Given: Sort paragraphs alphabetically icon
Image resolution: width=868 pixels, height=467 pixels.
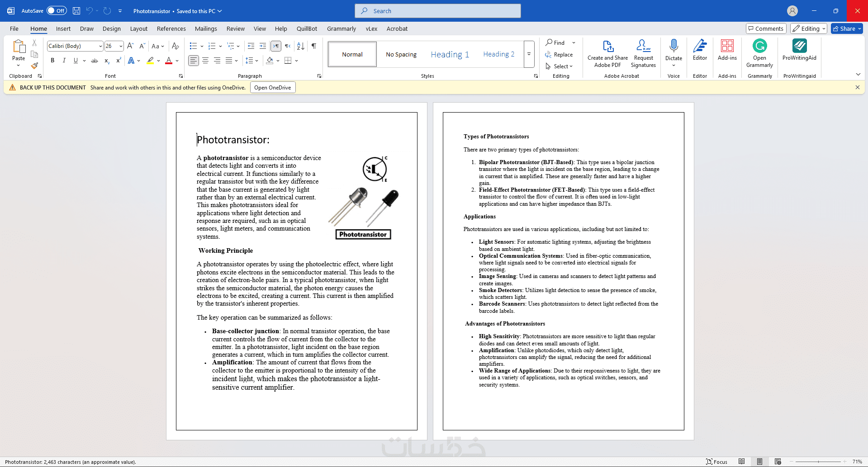Looking at the screenshot, I should [300, 46].
